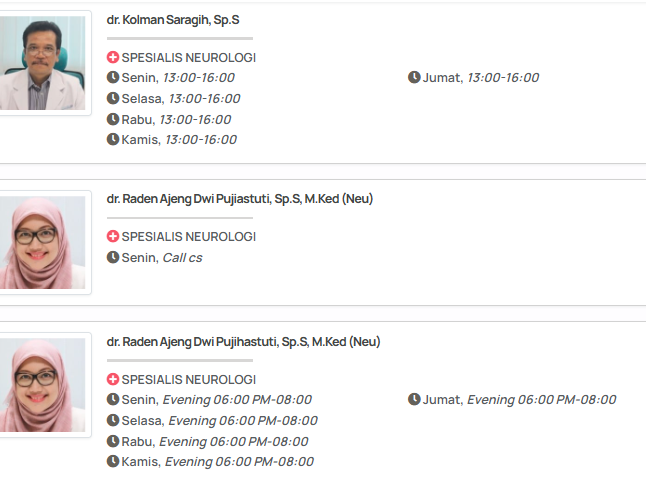
Task: Click the red plus icon under dr. Kolman Saragih
Action: pyautogui.click(x=113, y=57)
